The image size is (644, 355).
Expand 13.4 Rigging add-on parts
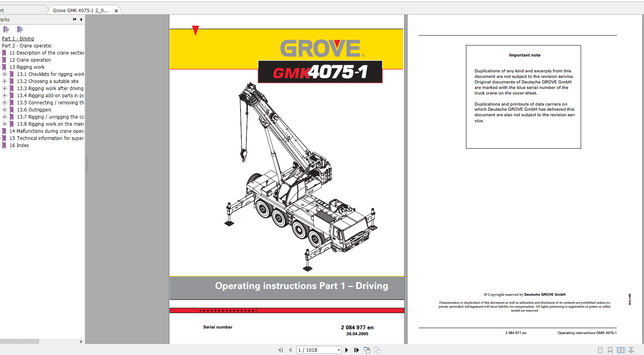[4, 96]
